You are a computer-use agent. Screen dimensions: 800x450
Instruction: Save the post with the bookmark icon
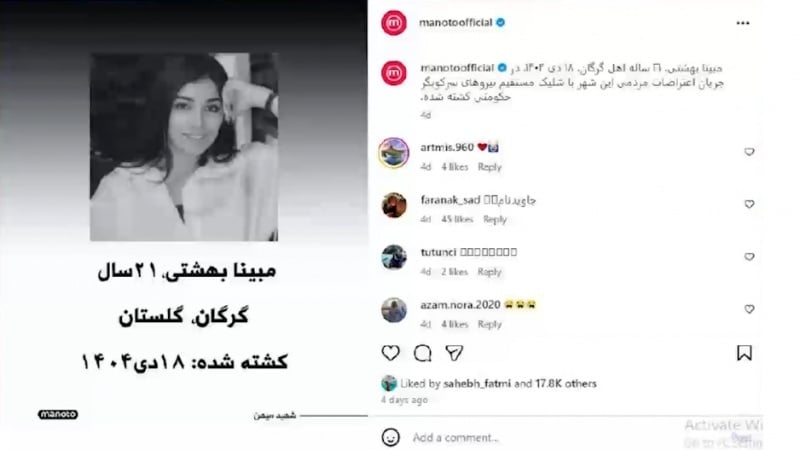click(744, 353)
